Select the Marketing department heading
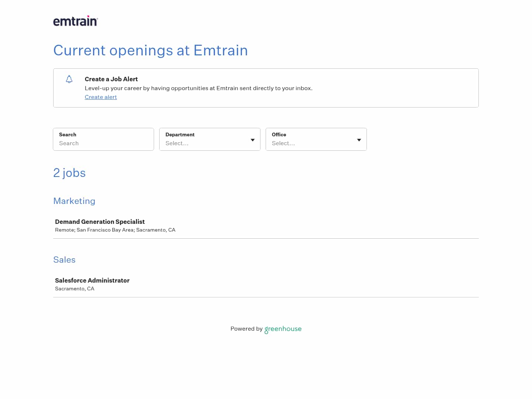The image size is (532, 399). point(74,201)
